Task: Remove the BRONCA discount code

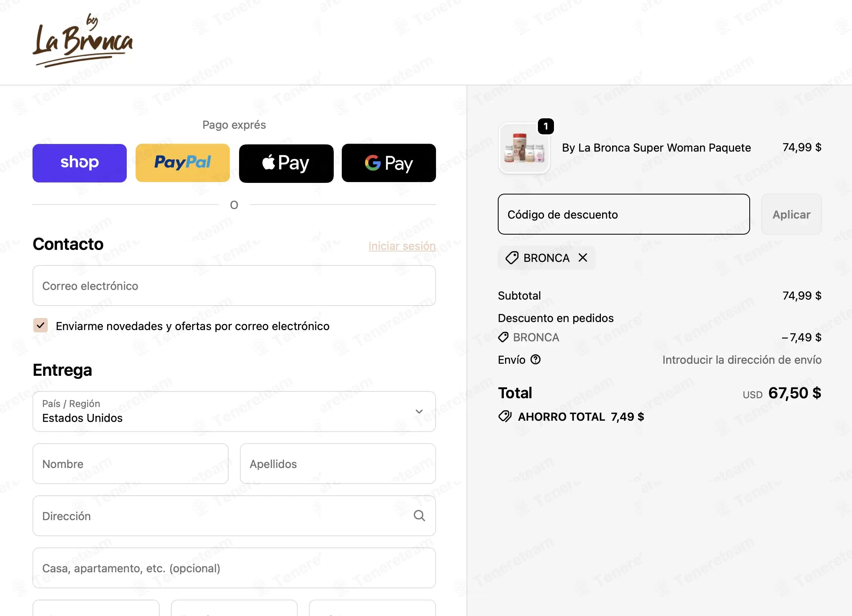Action: [583, 257]
